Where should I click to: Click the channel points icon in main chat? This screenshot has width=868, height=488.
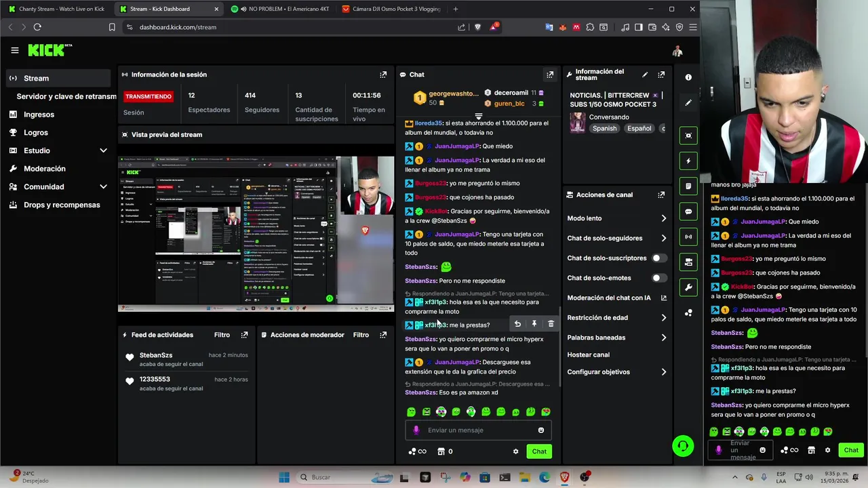412,451
